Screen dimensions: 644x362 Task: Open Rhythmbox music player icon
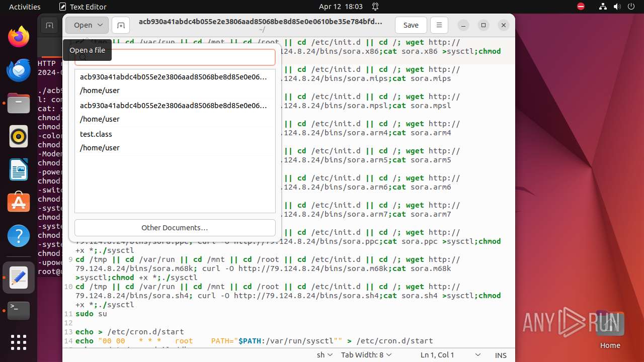pos(19,136)
